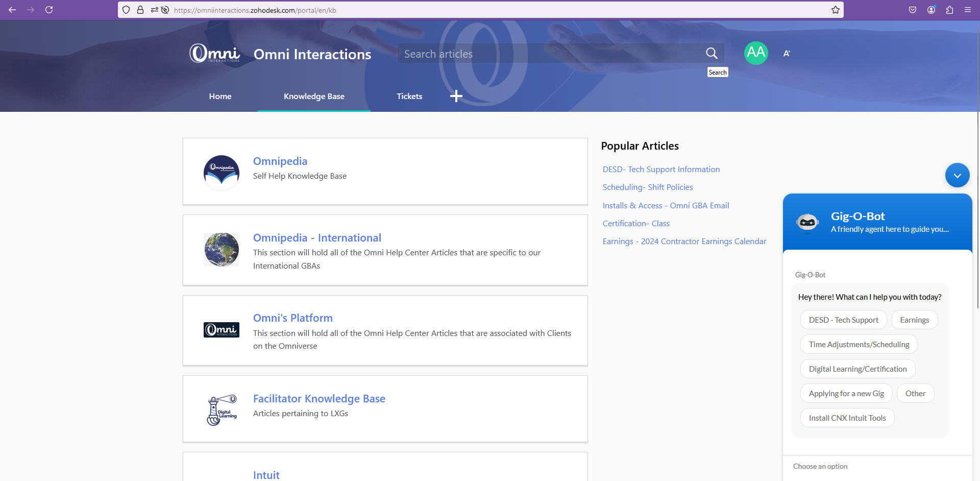Screen dimensions: 980x481
Task: Click the Gig-O-Bot chat header title
Action: click(858, 217)
